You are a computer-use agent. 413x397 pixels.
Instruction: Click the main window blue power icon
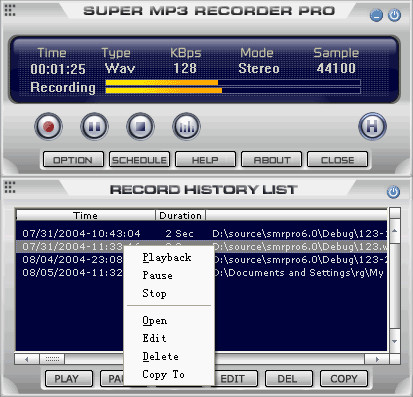pos(394,15)
